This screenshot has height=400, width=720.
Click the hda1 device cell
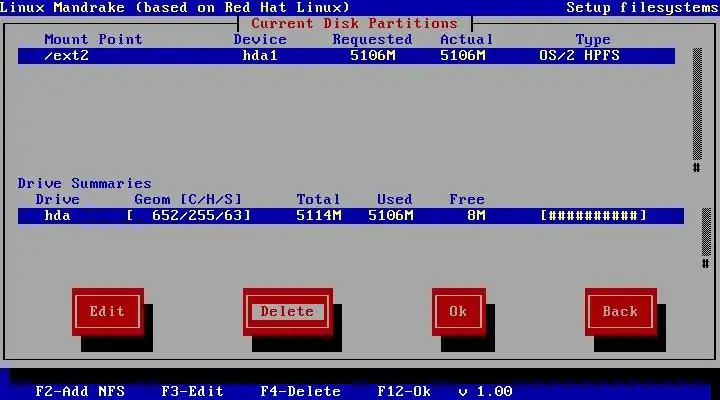(x=260, y=56)
